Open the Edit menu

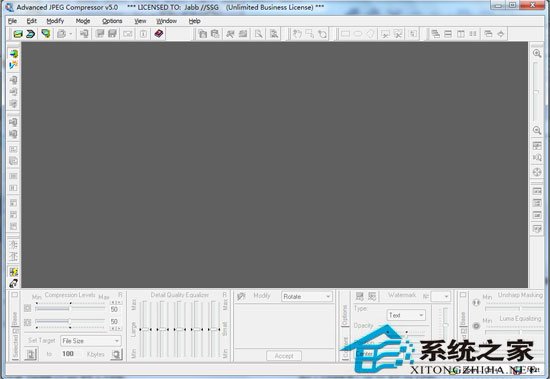[x=32, y=21]
